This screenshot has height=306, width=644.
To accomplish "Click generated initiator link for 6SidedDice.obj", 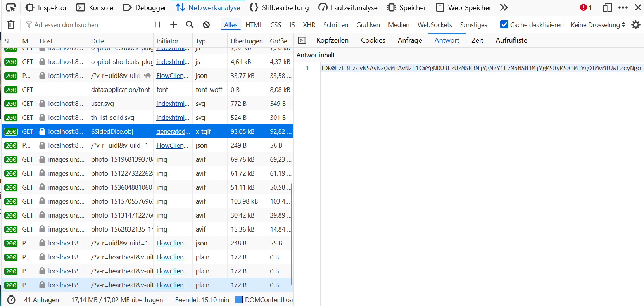I will (x=173, y=131).
